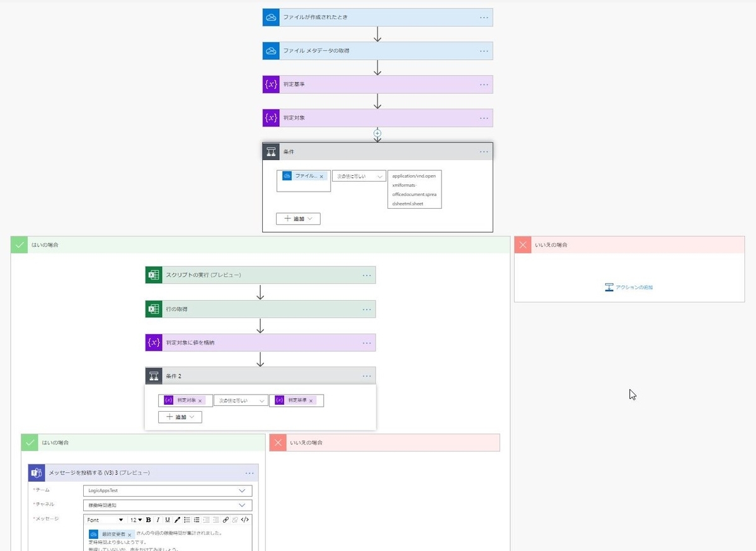Screen dimensions: 756x551
Task: Open ellipsis menu of スクリプトの実行
Action: point(367,275)
